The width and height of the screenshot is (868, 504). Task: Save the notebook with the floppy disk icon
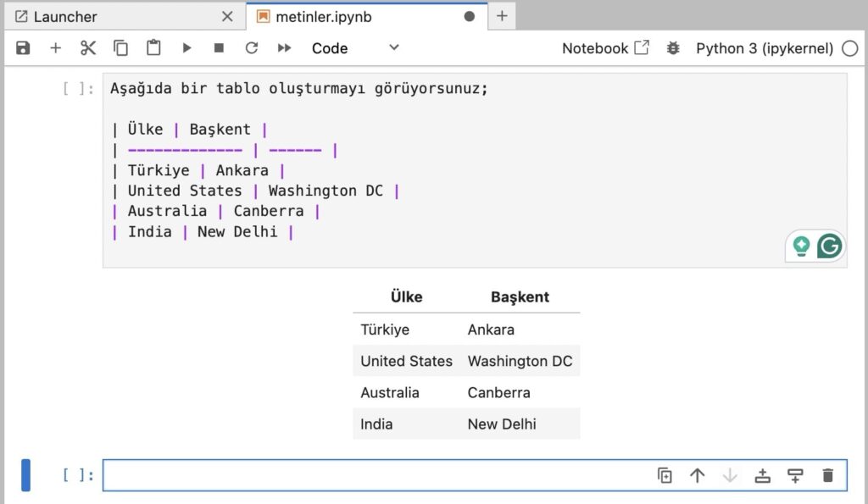(23, 48)
